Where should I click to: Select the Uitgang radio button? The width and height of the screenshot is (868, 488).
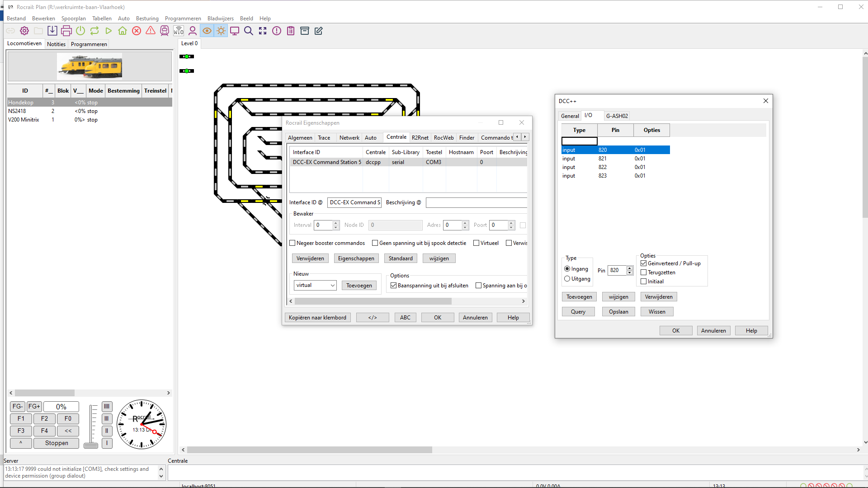tap(567, 279)
